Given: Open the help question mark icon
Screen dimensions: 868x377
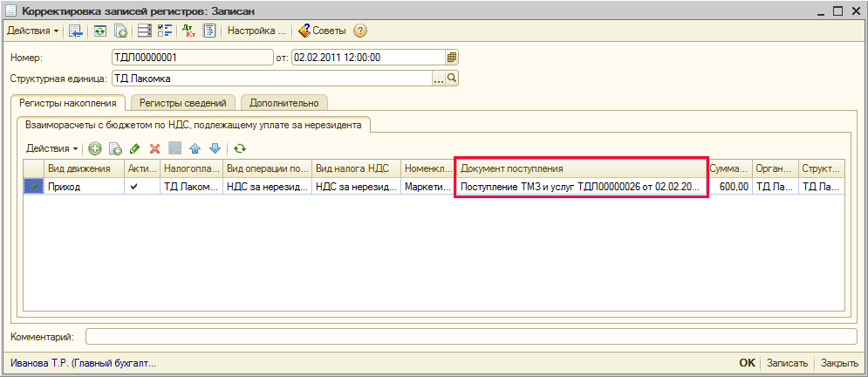Looking at the screenshot, I should tap(359, 31).
